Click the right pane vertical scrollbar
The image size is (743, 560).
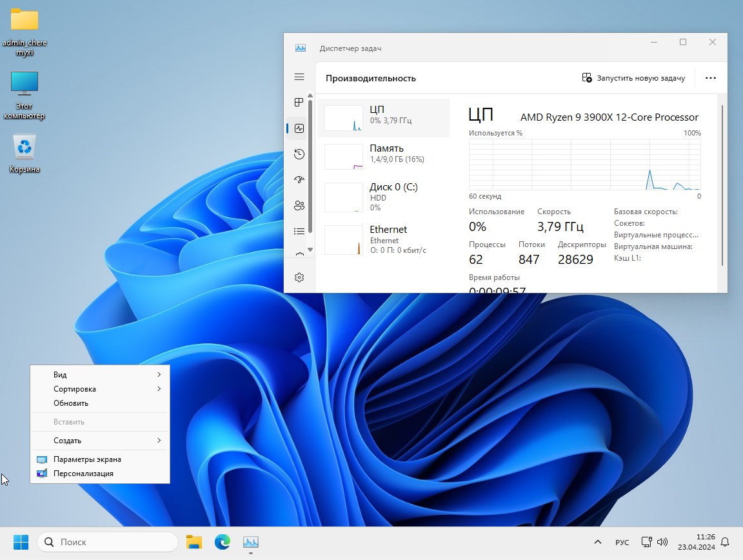[722, 185]
